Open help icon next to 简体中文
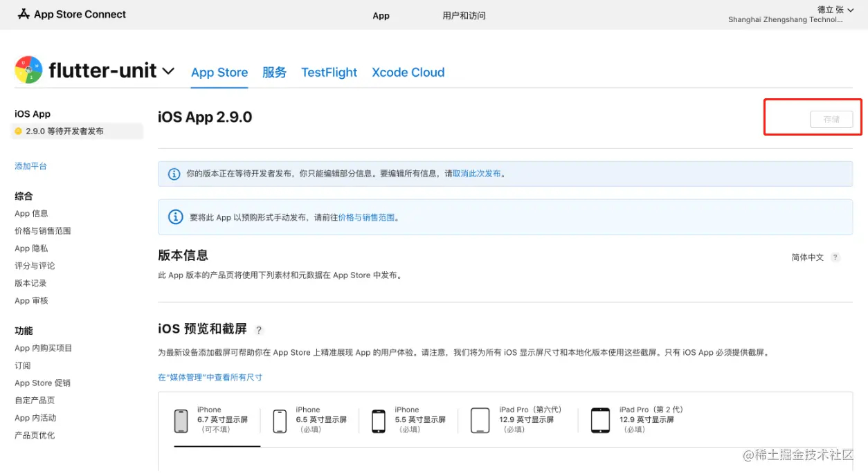Viewport: 868px width, 476px height. click(835, 257)
